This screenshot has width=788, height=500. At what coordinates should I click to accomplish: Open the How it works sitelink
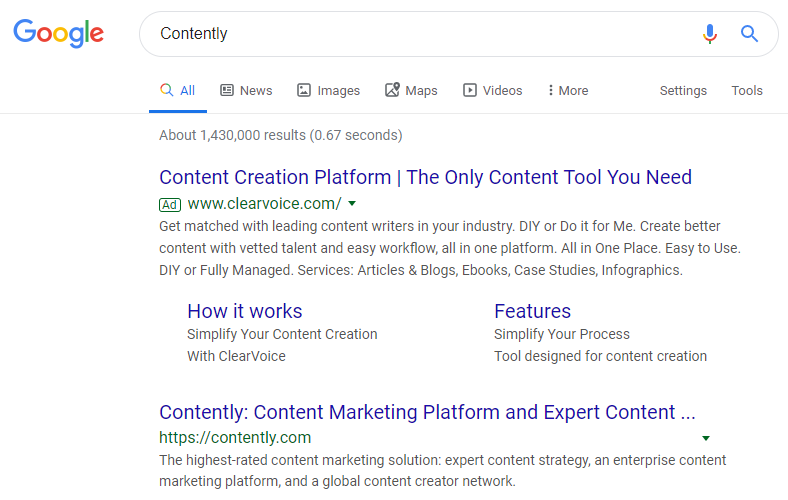(x=244, y=311)
